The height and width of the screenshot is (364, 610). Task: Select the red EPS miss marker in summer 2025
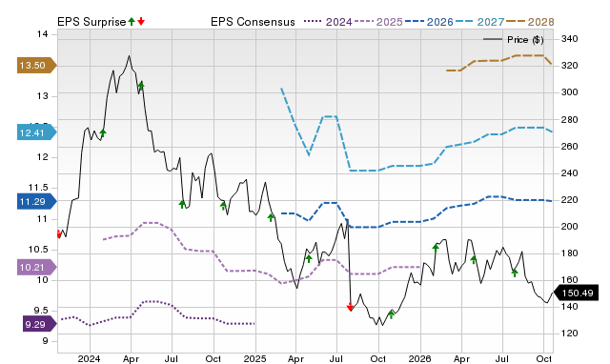coord(350,307)
